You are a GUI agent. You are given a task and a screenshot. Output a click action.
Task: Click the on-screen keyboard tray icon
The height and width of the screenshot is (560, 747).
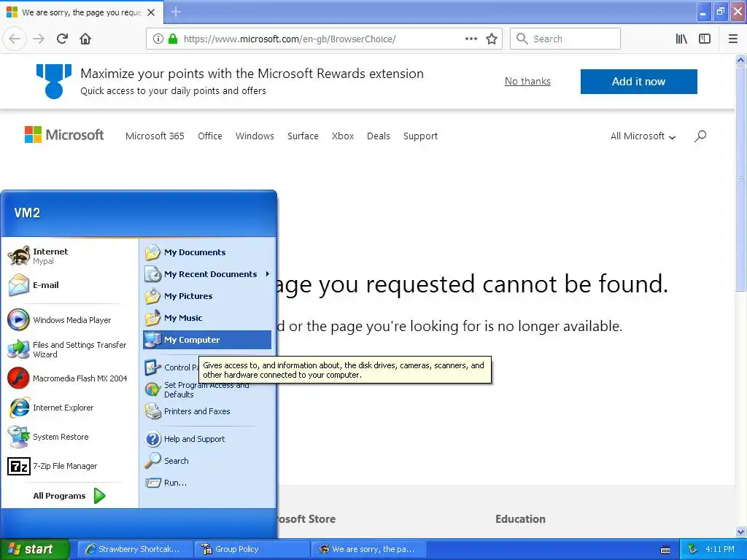(665, 550)
